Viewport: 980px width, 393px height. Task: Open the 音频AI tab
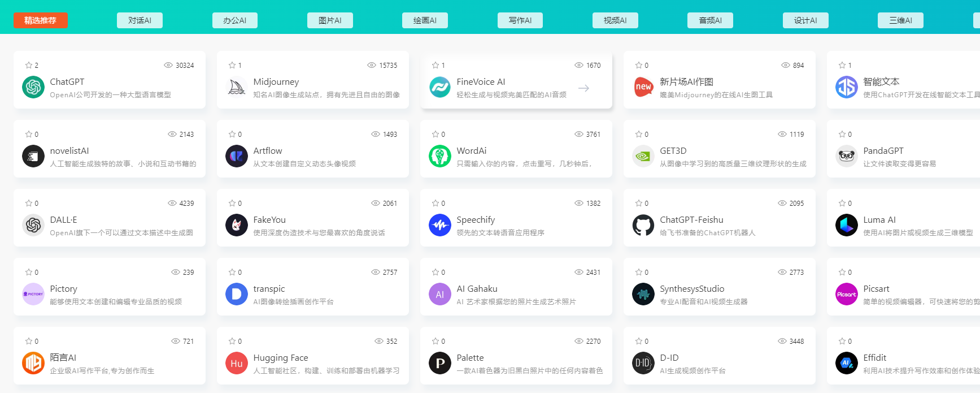711,20
